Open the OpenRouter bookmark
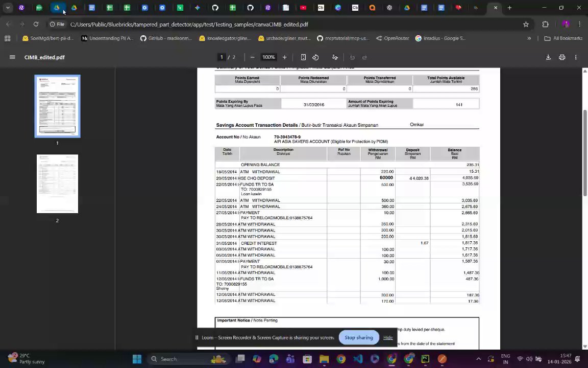The image size is (588, 368). [393, 38]
